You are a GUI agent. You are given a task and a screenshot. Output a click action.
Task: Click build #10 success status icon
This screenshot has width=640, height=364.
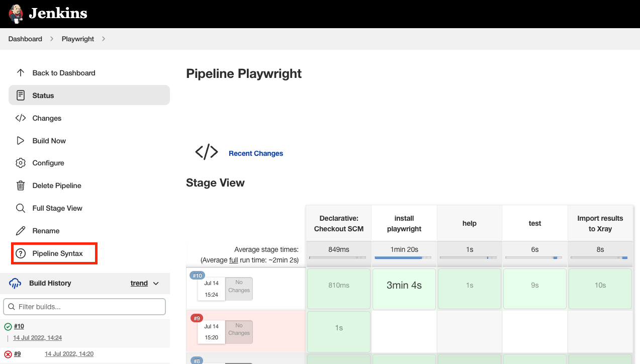tap(8, 327)
